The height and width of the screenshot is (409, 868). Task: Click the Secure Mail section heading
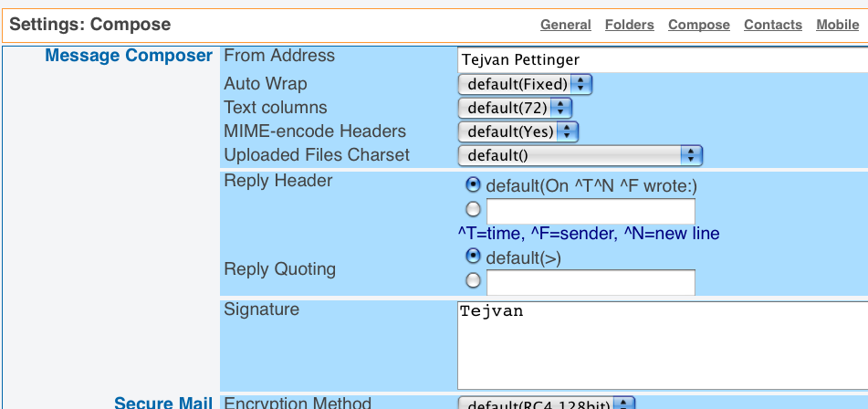click(x=163, y=402)
